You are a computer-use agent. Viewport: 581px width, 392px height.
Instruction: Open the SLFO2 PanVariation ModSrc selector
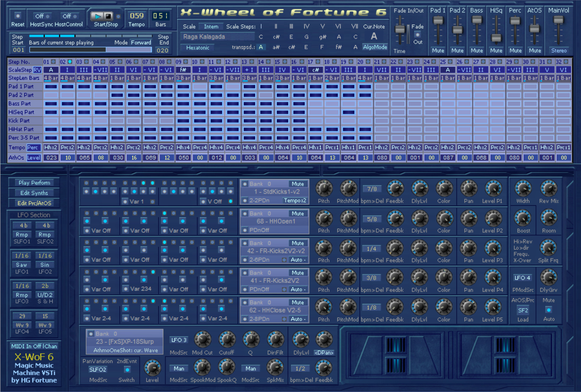(x=98, y=369)
